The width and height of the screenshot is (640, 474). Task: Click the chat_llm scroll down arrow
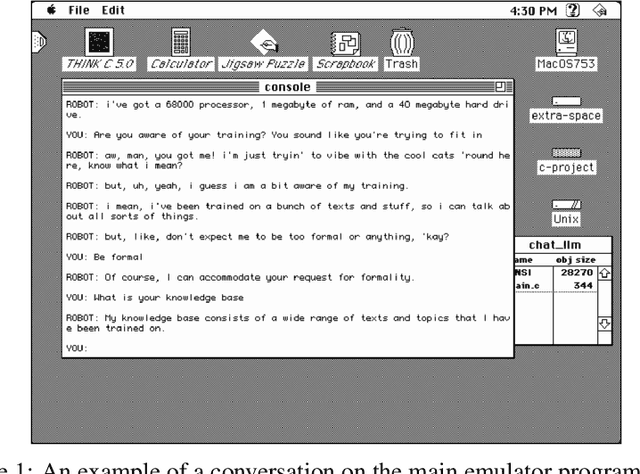(602, 323)
